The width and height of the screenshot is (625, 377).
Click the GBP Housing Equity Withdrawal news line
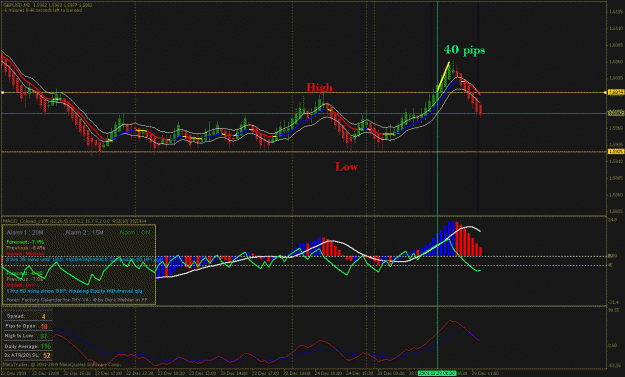tap(74, 291)
